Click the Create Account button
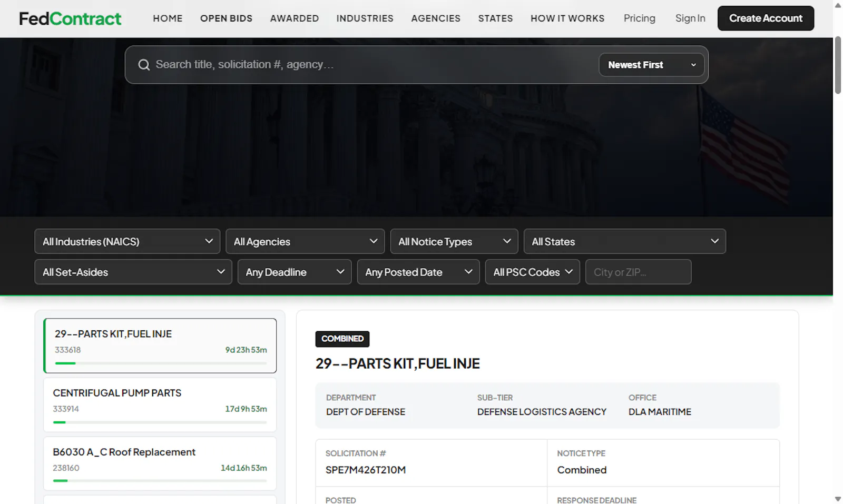Viewport: 843px width, 504px height. click(x=766, y=18)
